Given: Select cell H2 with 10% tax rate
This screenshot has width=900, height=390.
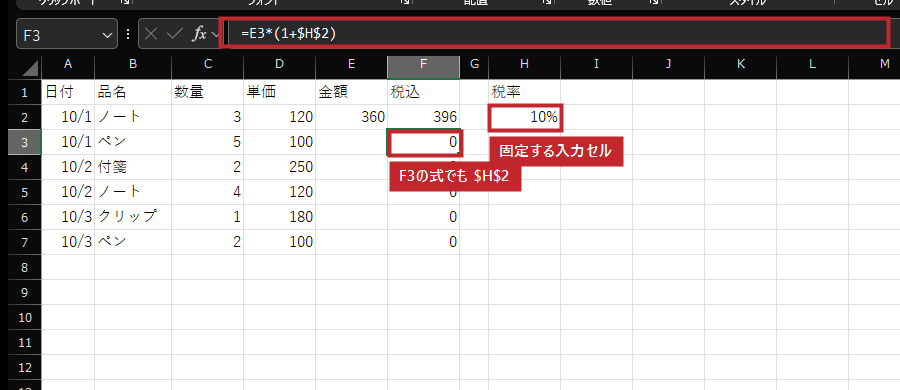Looking at the screenshot, I should (x=525, y=117).
